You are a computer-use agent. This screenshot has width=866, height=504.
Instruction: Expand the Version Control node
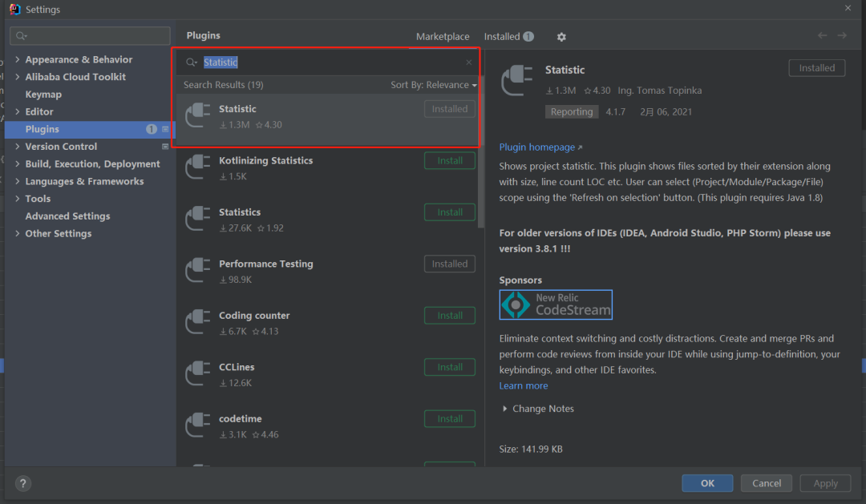click(x=17, y=147)
